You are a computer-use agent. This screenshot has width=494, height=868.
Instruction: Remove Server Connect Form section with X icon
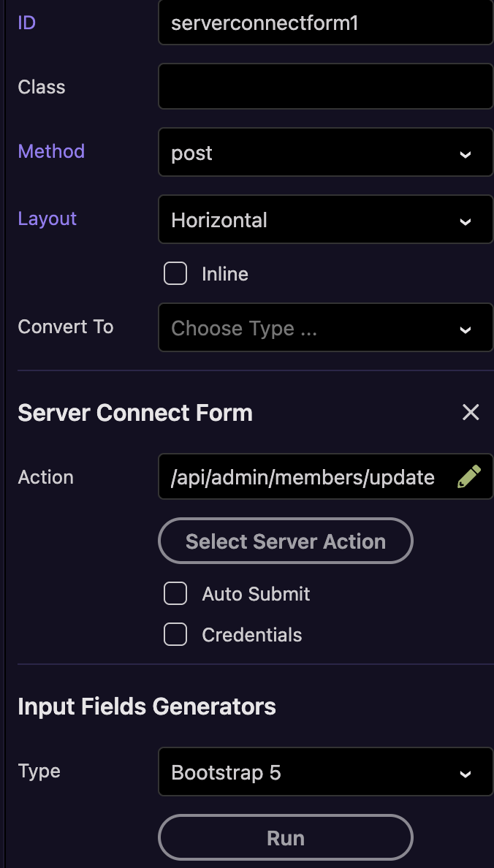pyautogui.click(x=471, y=413)
